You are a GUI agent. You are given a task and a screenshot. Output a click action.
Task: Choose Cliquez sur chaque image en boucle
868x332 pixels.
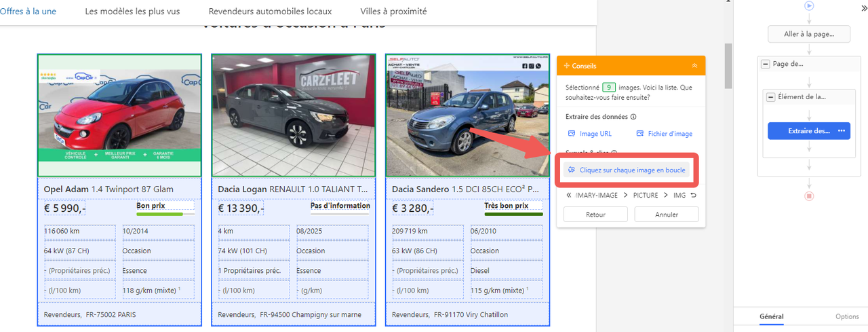coord(626,170)
